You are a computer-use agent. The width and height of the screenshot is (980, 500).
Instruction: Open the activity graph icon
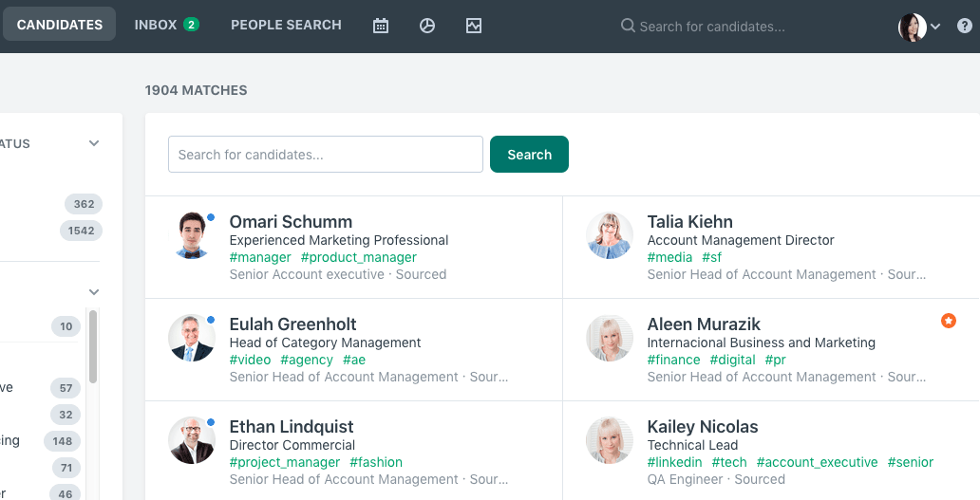click(x=474, y=26)
